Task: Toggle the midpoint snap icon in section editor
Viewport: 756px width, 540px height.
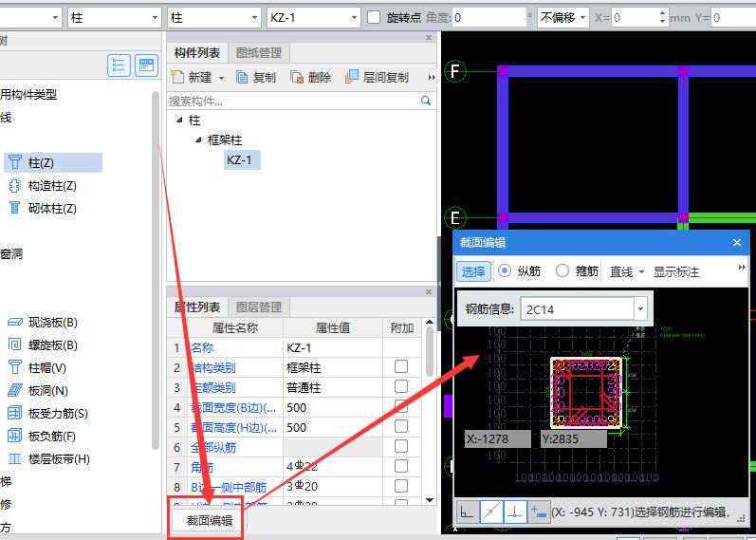Action: tap(491, 512)
